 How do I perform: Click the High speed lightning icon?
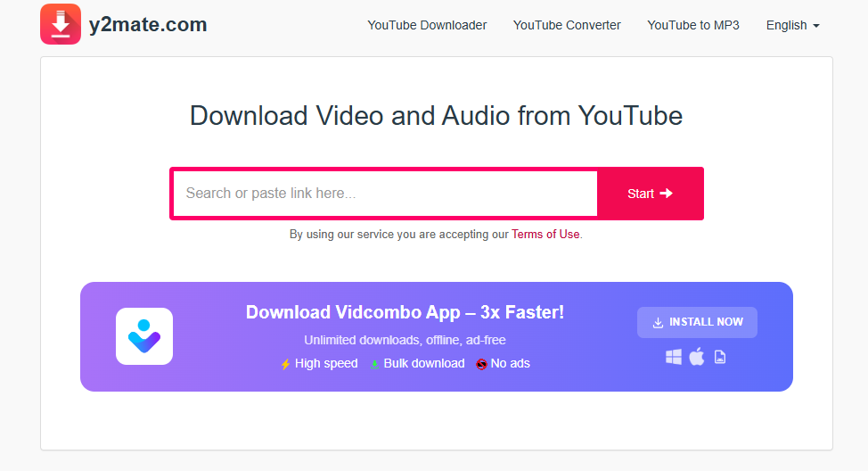(286, 364)
